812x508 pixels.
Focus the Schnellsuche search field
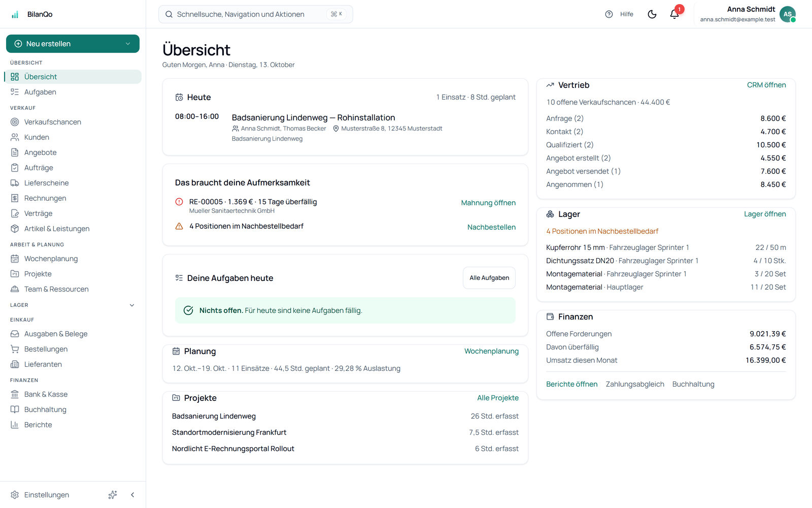[x=256, y=14]
